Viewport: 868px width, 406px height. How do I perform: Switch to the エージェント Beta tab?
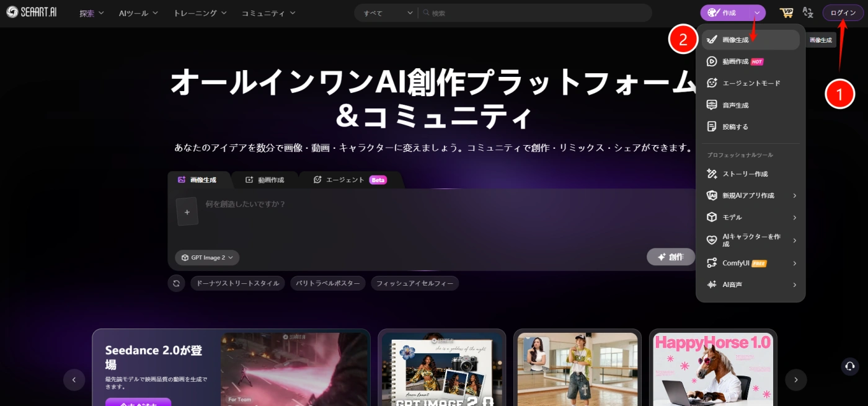click(x=350, y=180)
